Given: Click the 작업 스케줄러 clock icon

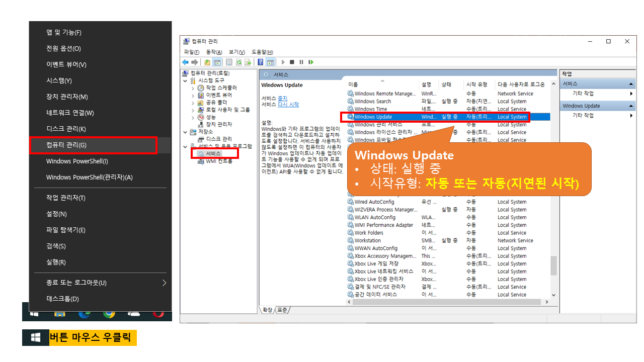Looking at the screenshot, I should (x=201, y=88).
